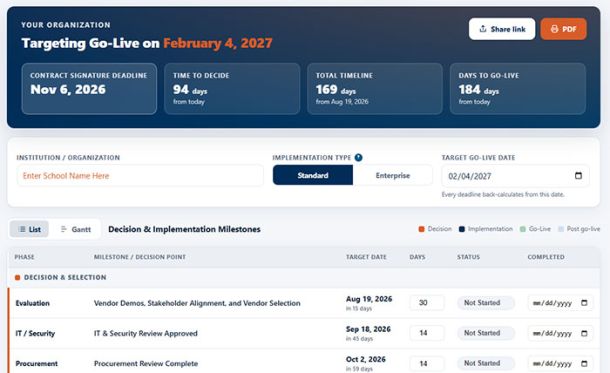Select Enterprise implementation type
Viewport: 610px width, 373px height.
[x=393, y=175]
